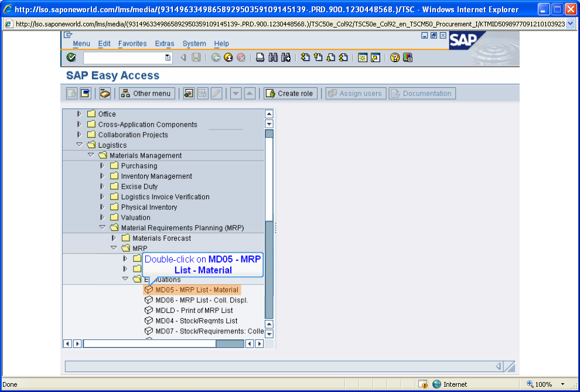Click the Last Page icon
The height and width of the screenshot is (392, 580).
343,57
